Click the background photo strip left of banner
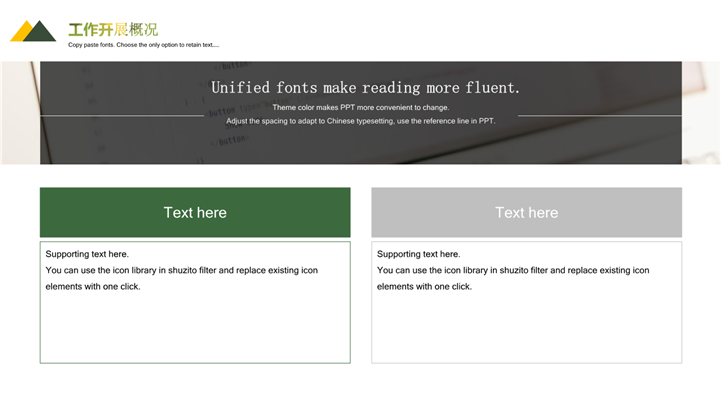Image resolution: width=721 pixels, height=405 pixels. pyautogui.click(x=19, y=113)
